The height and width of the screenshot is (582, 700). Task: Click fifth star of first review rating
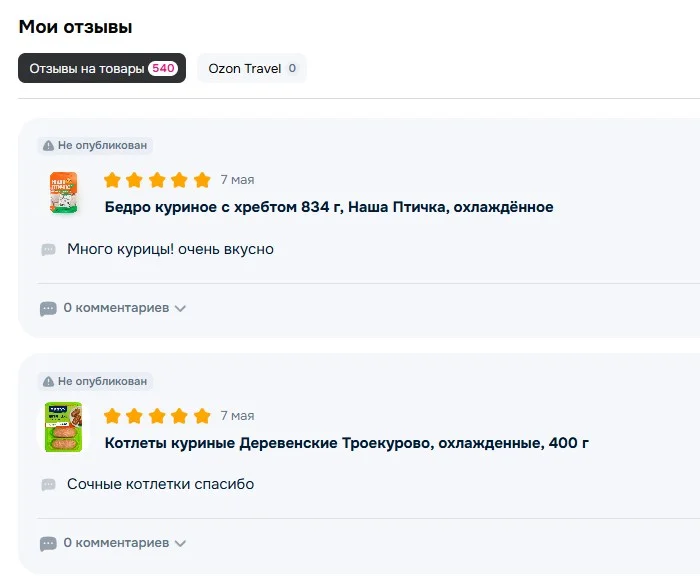point(202,180)
